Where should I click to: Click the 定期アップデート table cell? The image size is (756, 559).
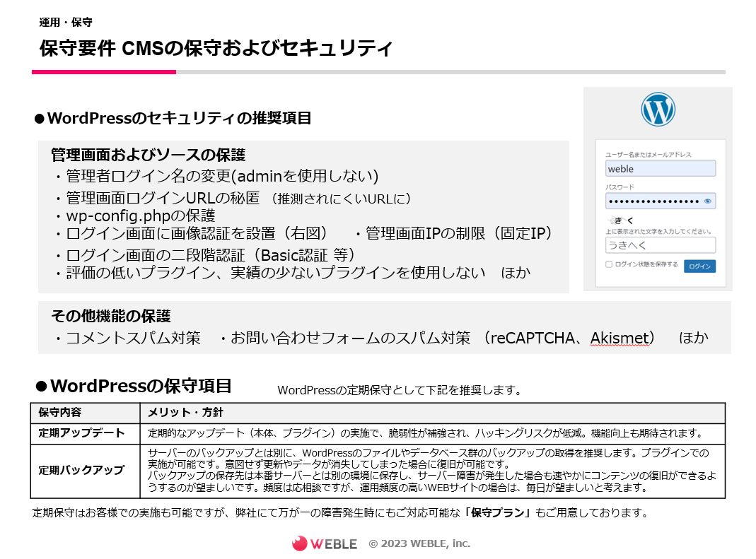point(86,433)
